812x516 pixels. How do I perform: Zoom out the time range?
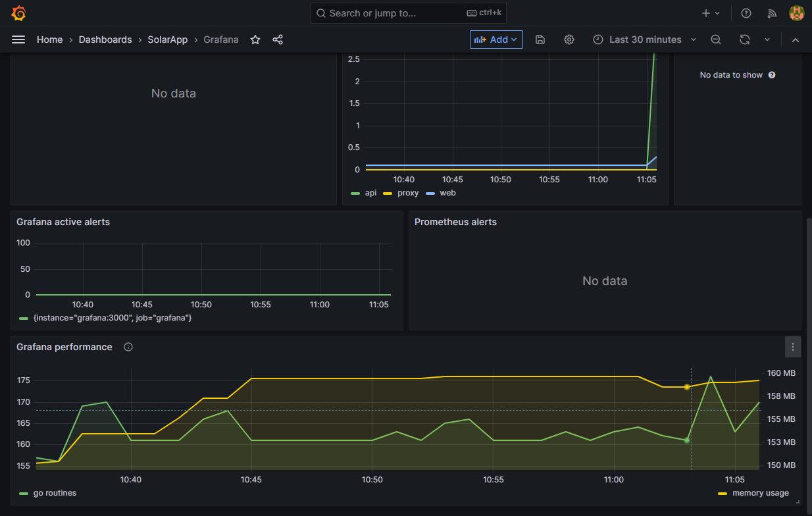pyautogui.click(x=716, y=39)
